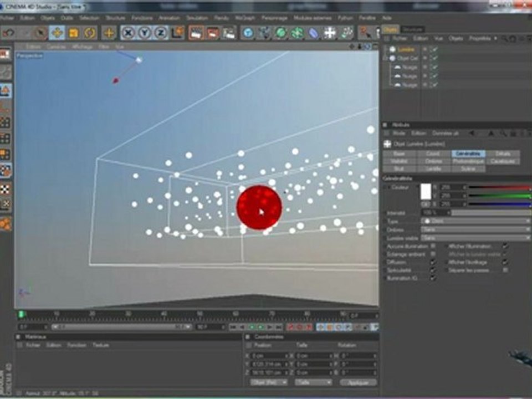Viewport: 532px width, 399px height.
Task: Enable Séparer les passes checkbox
Action: [505, 270]
